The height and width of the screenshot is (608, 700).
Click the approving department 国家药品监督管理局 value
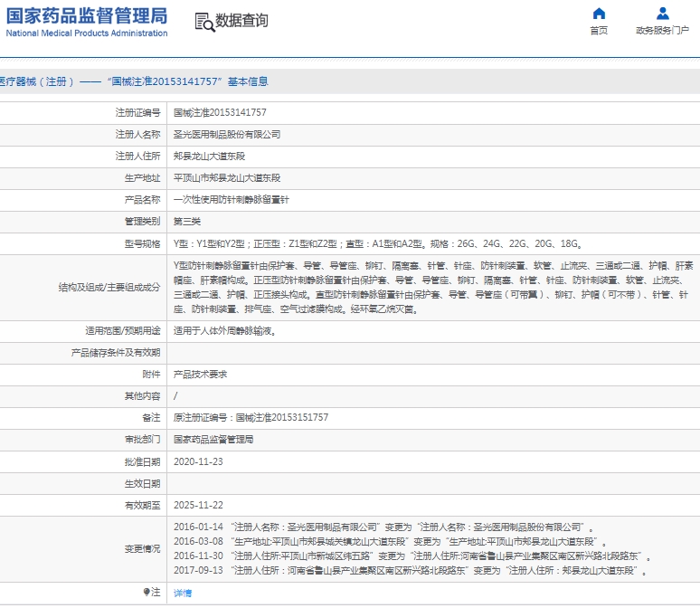(x=213, y=440)
